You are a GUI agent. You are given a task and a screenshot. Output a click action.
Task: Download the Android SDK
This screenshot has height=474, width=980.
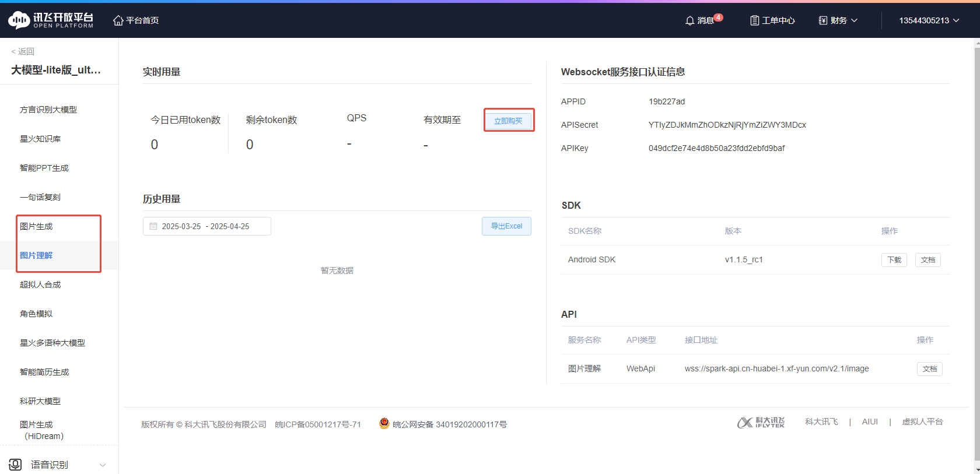[894, 260]
